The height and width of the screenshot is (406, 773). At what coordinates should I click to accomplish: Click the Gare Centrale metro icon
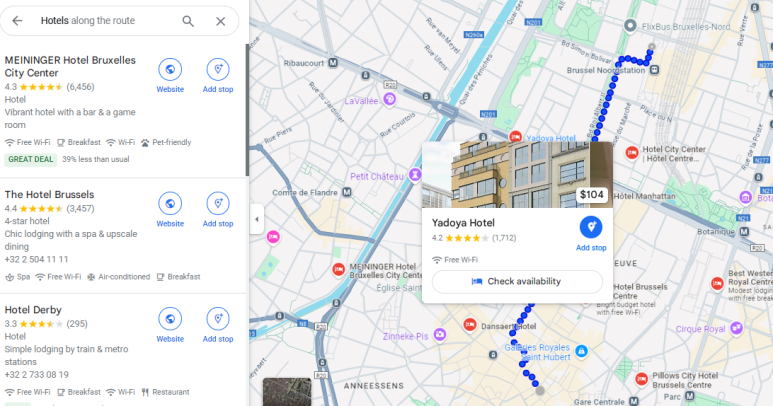(x=633, y=401)
